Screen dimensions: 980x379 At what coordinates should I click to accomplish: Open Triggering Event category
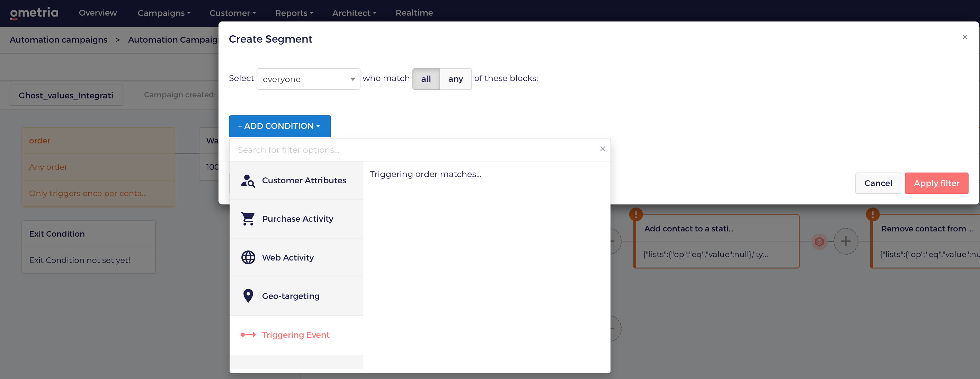(296, 335)
